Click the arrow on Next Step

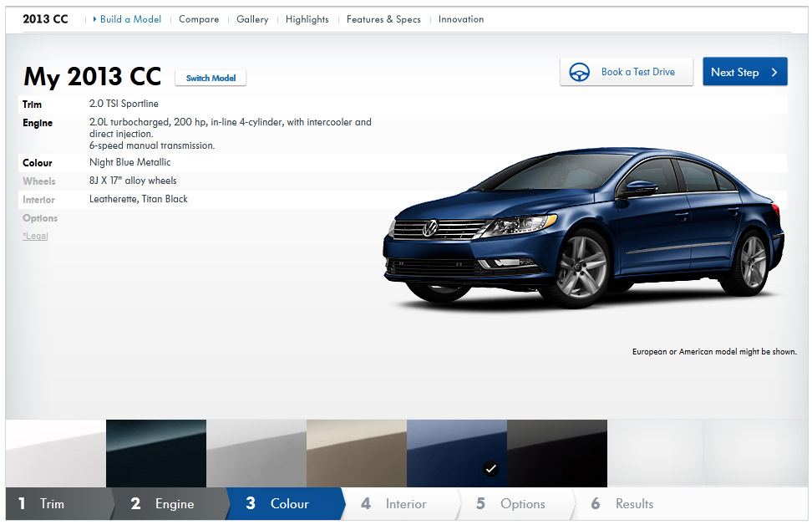click(774, 73)
